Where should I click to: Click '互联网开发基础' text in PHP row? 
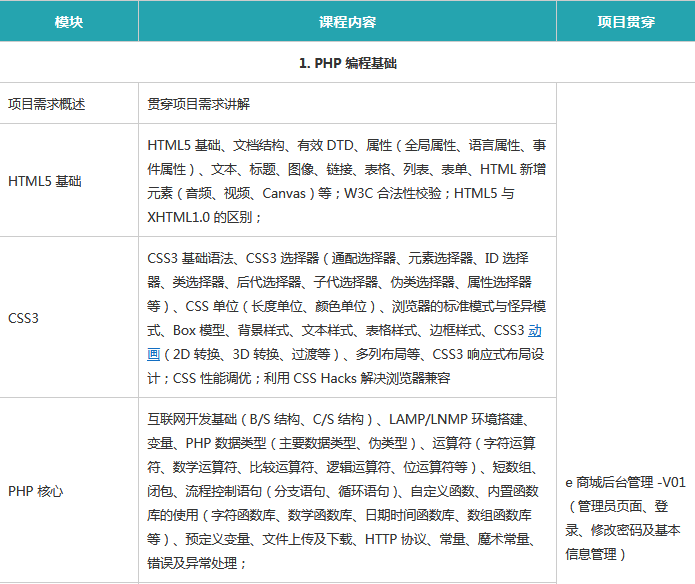click(191, 418)
